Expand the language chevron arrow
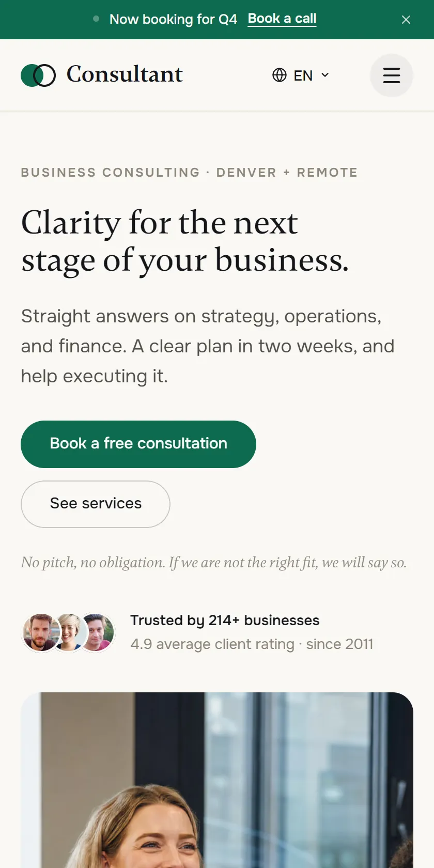The image size is (434, 868). tap(325, 75)
